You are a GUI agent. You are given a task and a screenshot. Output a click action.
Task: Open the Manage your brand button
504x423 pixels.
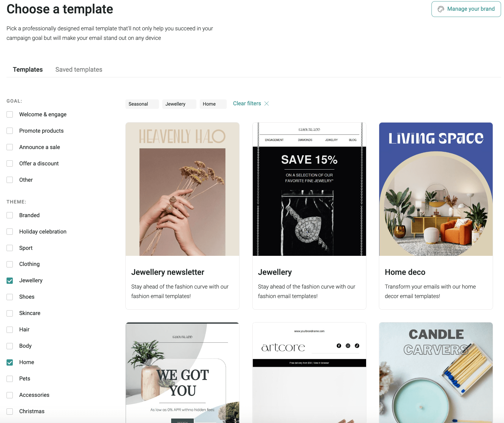point(466,9)
